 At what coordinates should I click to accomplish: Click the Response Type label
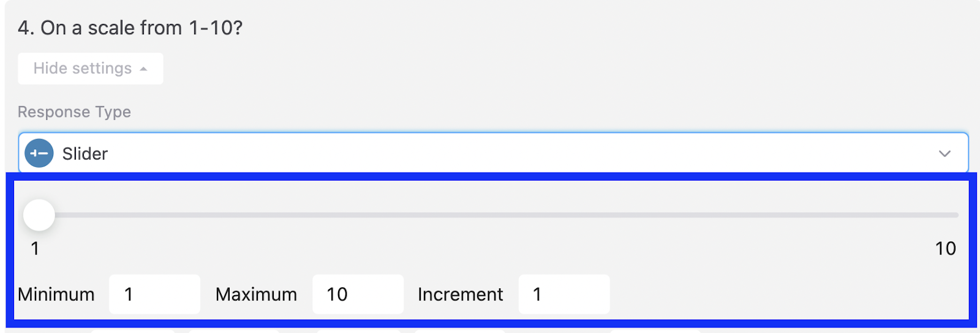(x=74, y=112)
